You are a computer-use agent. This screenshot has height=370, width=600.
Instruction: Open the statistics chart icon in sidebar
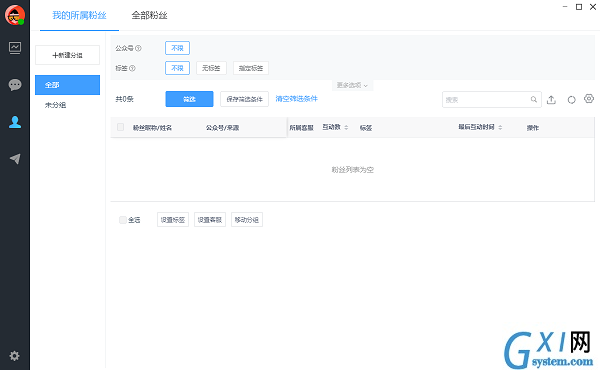click(x=15, y=48)
